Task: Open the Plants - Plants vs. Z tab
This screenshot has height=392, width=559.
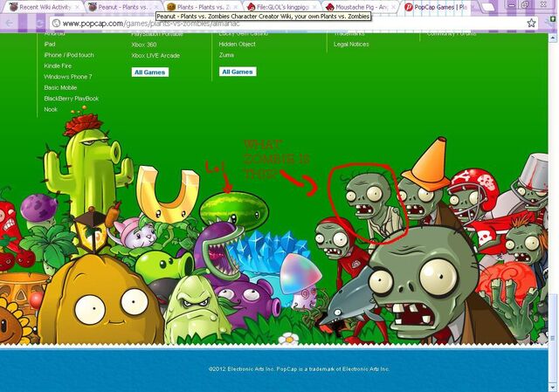Action: click(x=203, y=7)
